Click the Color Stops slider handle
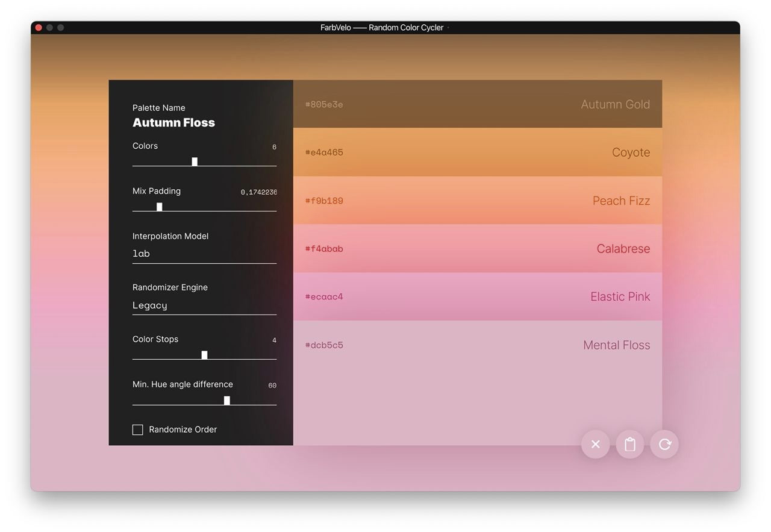 pos(204,355)
